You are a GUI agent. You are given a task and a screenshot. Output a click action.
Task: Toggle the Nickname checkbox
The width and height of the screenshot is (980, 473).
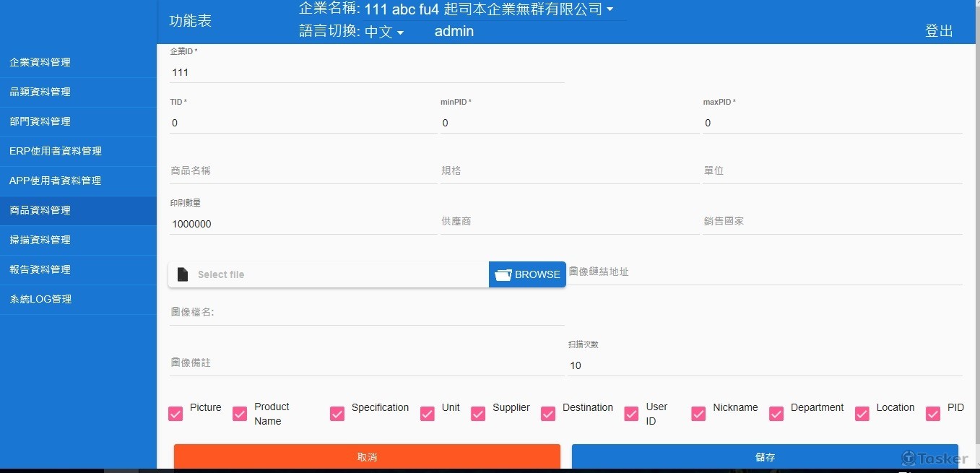click(698, 414)
